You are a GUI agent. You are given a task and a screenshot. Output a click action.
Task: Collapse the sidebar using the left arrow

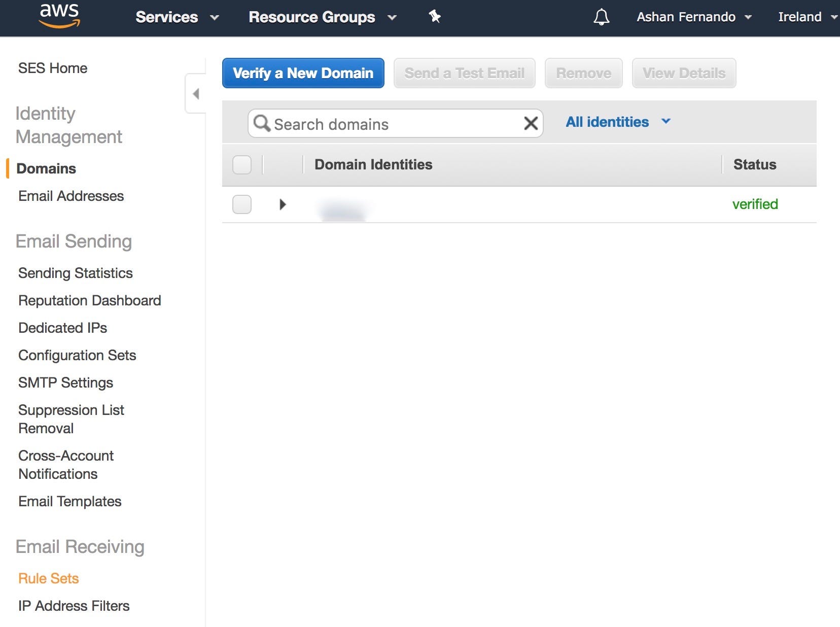tap(195, 94)
